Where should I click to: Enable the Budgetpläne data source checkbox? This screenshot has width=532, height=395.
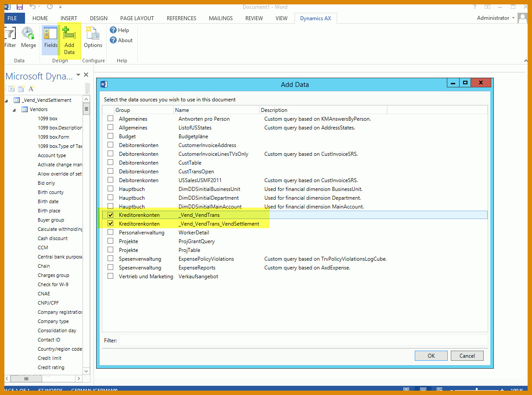[111, 136]
